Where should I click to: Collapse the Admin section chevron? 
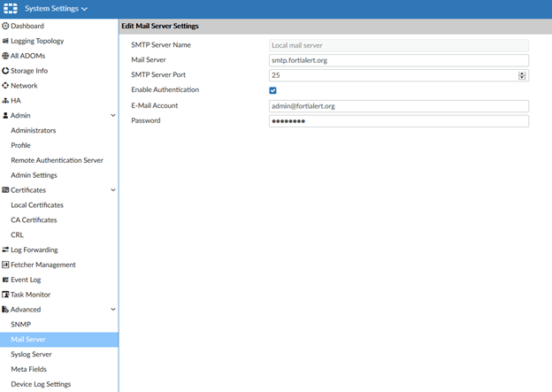click(112, 116)
